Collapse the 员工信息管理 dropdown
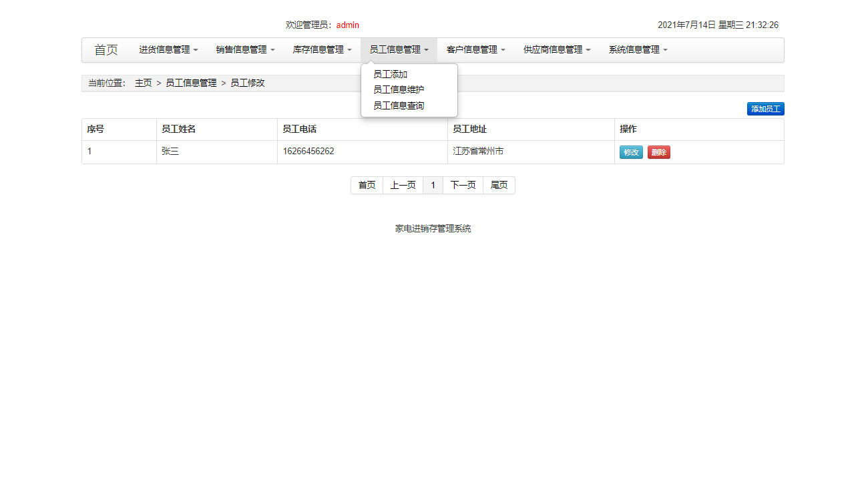Screen dimensions: 868x494 coord(399,49)
